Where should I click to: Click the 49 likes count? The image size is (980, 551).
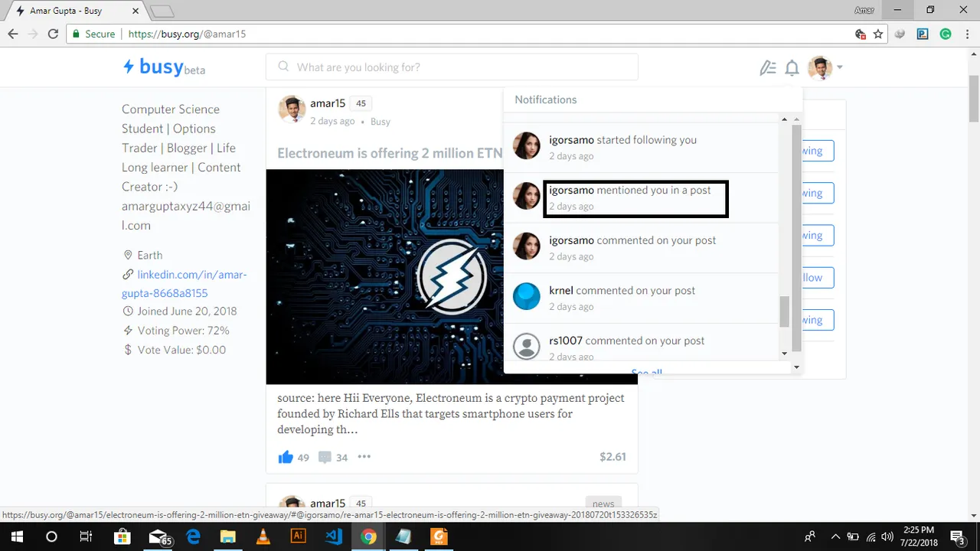pyautogui.click(x=303, y=458)
